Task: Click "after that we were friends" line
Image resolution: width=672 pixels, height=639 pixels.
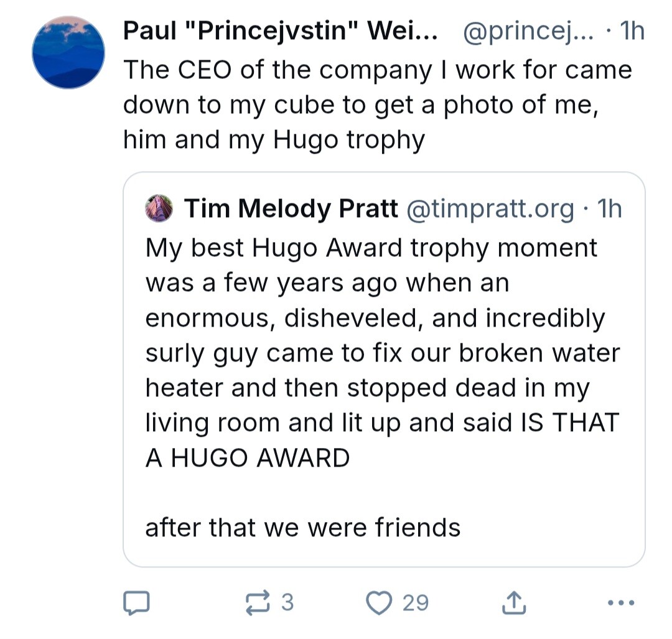Action: [x=302, y=528]
